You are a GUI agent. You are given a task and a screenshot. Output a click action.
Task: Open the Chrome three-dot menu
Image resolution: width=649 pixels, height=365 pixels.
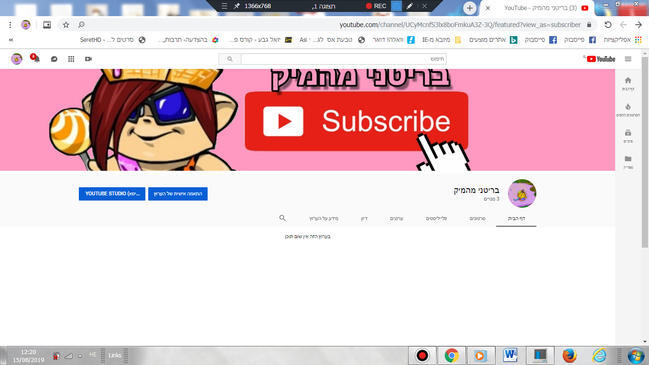pos(10,25)
